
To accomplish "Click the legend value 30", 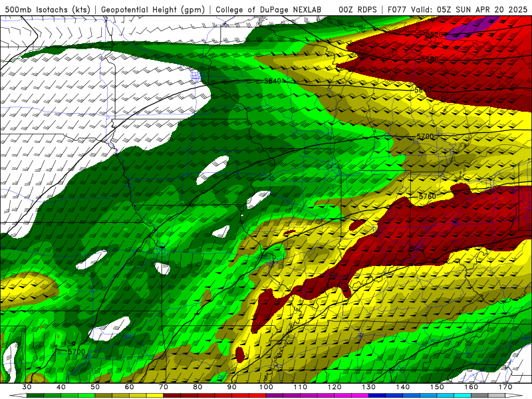I will tap(27, 387).
